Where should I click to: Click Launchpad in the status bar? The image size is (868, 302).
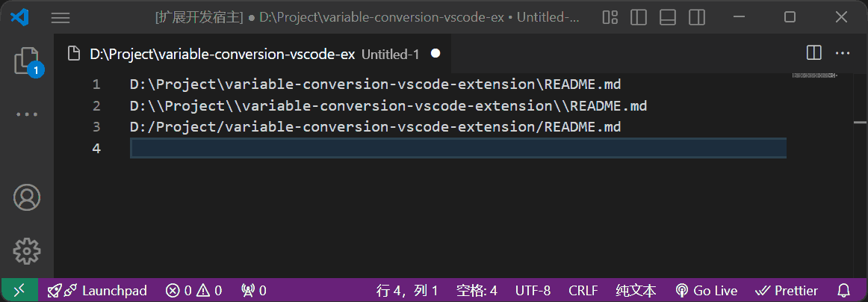(x=97, y=291)
